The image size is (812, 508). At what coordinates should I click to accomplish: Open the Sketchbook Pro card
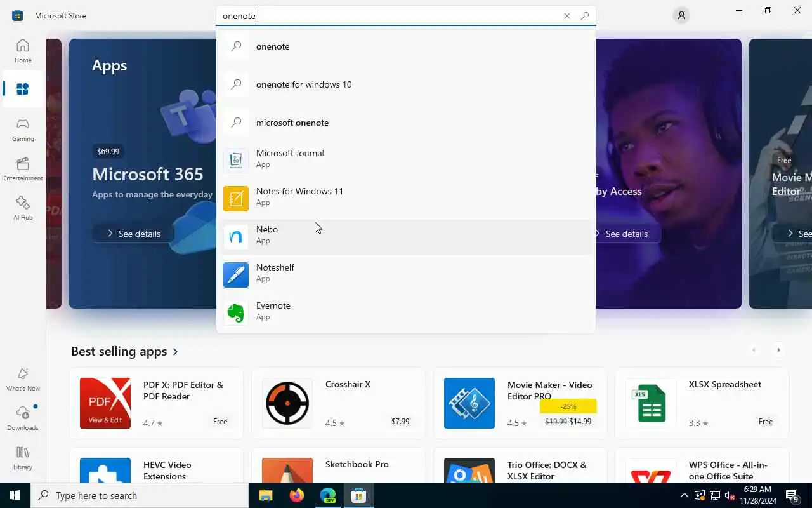tap(338, 465)
